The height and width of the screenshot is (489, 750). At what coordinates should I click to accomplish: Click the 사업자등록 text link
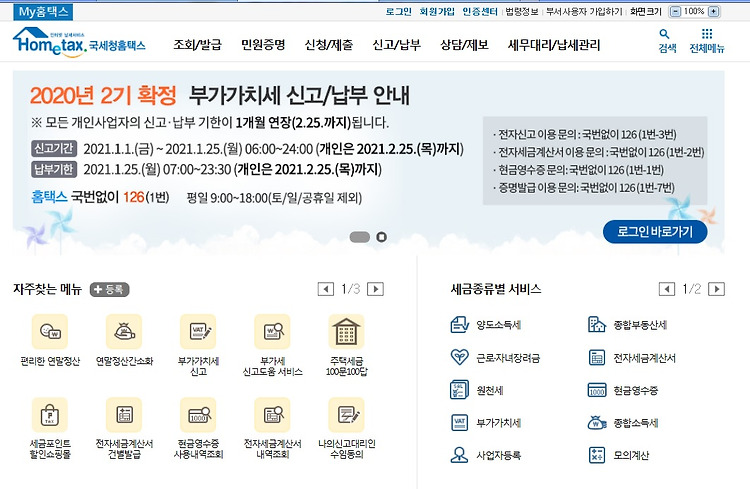(x=498, y=456)
